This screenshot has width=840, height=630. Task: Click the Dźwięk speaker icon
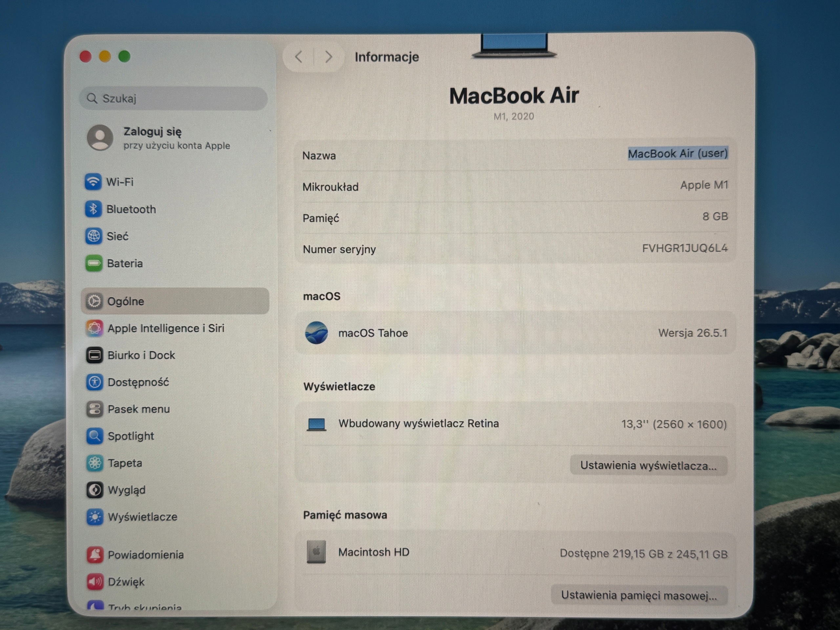coord(95,582)
